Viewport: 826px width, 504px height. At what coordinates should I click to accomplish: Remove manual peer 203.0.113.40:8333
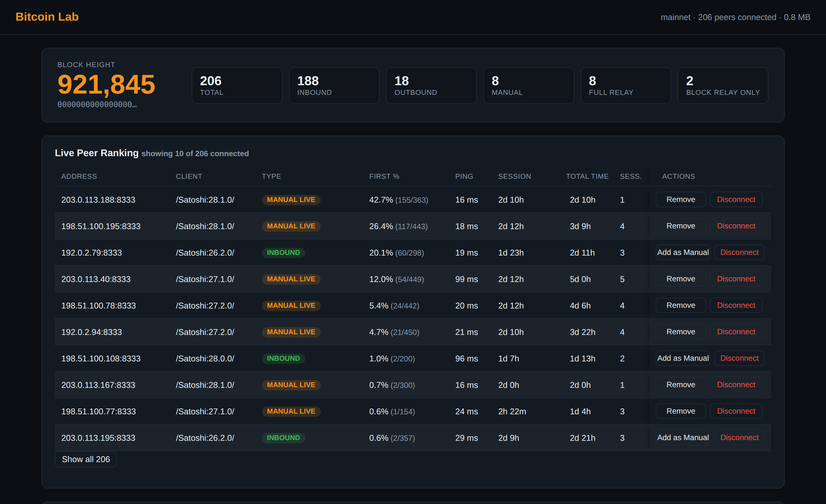[680, 279]
